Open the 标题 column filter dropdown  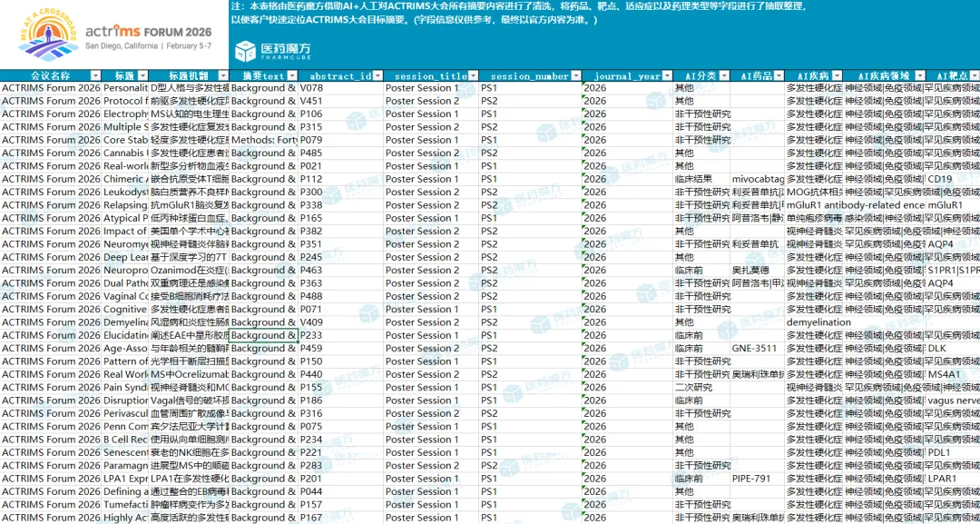142,75
